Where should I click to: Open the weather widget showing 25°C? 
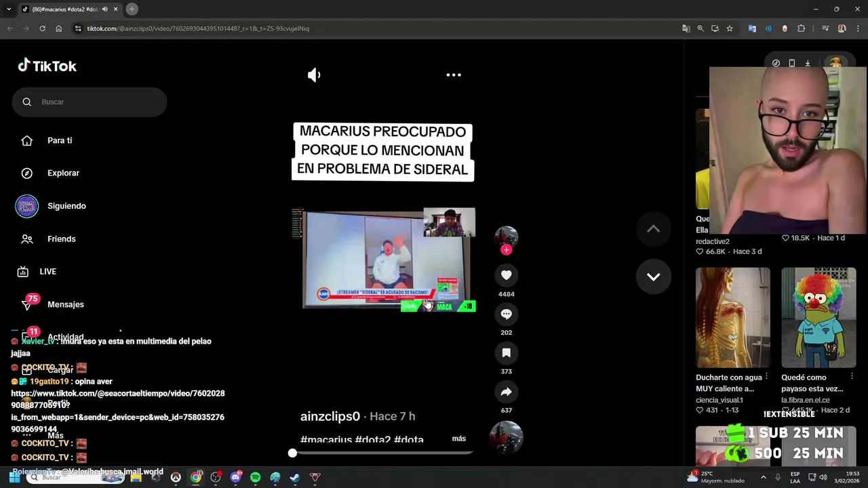715,477
